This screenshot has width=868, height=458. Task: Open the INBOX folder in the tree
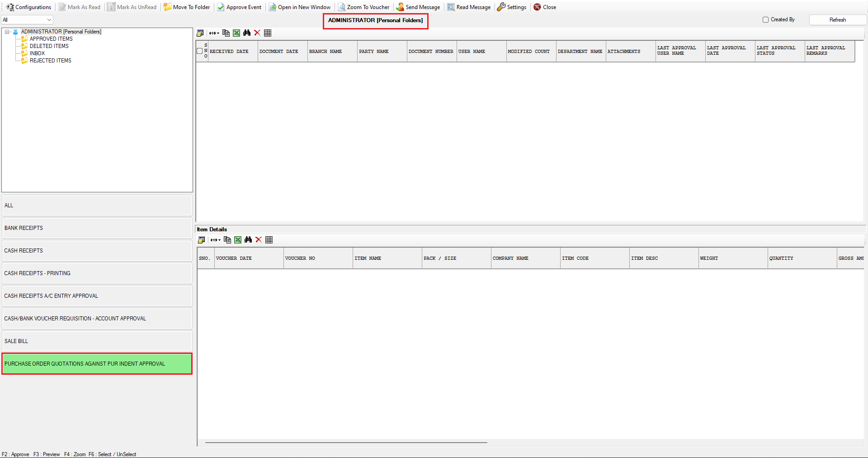coord(37,53)
